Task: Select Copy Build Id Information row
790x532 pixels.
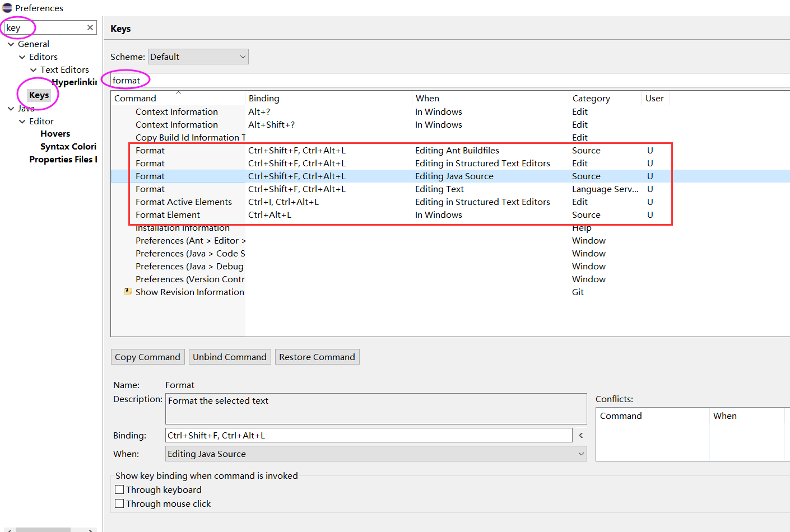Action: (x=450, y=137)
